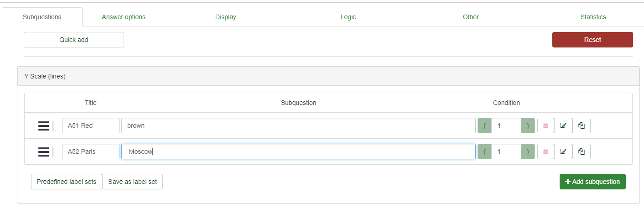Open editor for the Moscow subquestion

pos(563,152)
